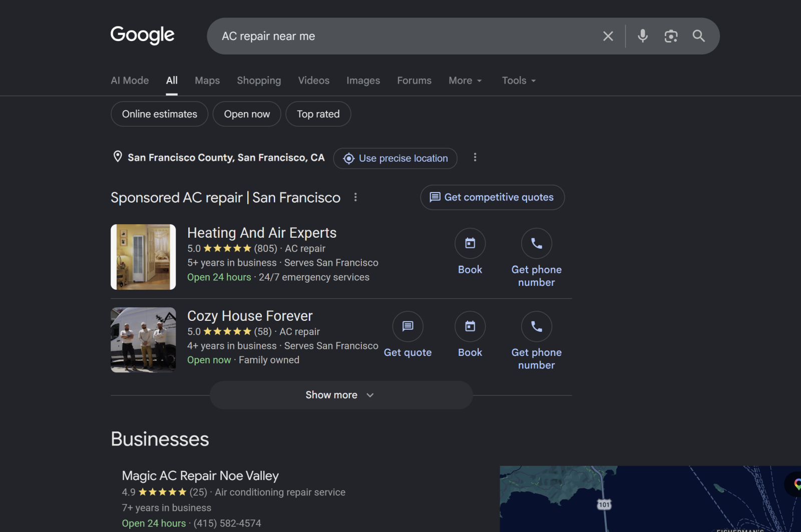This screenshot has height=532, width=801.
Task: Open sponsored section three-dot menu
Action: coord(355,197)
